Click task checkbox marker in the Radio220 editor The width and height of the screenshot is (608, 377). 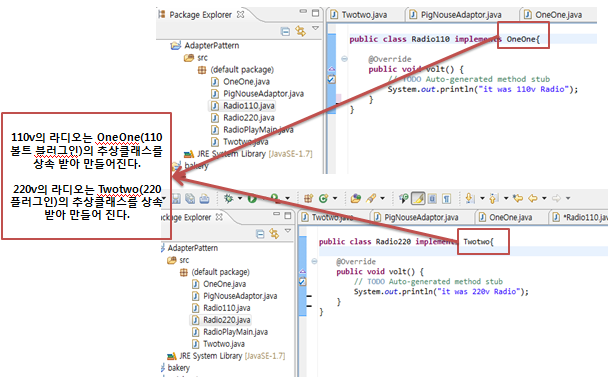[302, 282]
